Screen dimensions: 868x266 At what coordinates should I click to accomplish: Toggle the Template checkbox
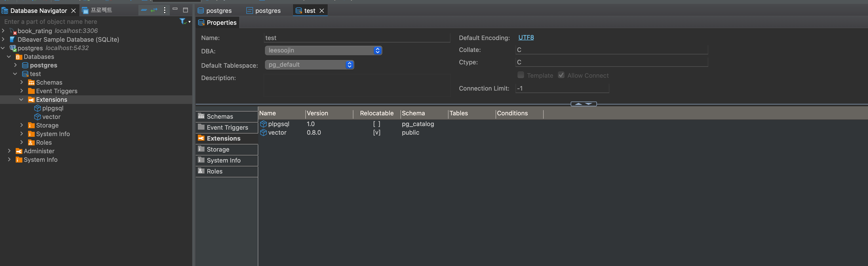[521, 75]
